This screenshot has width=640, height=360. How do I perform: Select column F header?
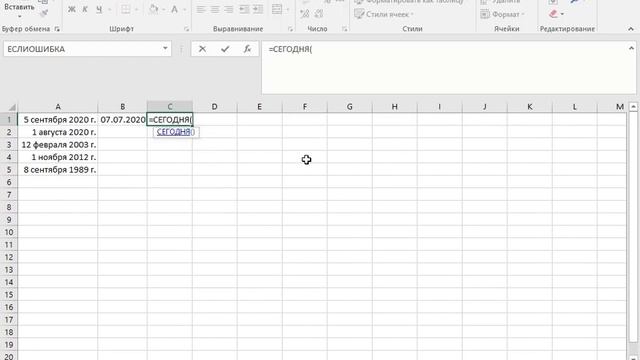tap(304, 107)
